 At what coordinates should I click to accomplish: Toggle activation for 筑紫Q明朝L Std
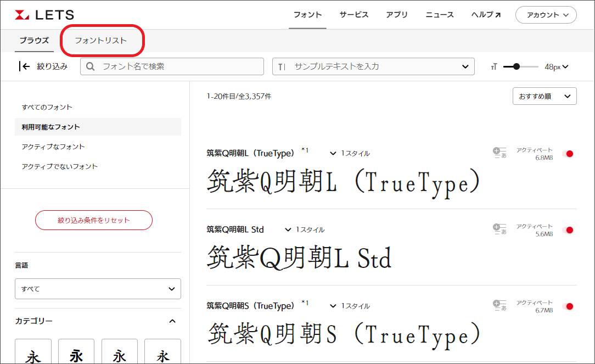[568, 230]
